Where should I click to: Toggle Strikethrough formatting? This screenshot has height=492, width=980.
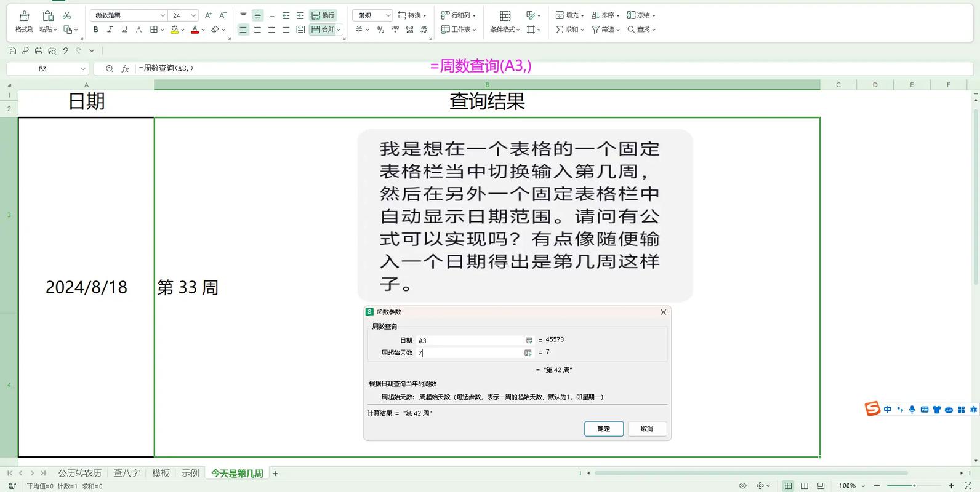(x=139, y=30)
